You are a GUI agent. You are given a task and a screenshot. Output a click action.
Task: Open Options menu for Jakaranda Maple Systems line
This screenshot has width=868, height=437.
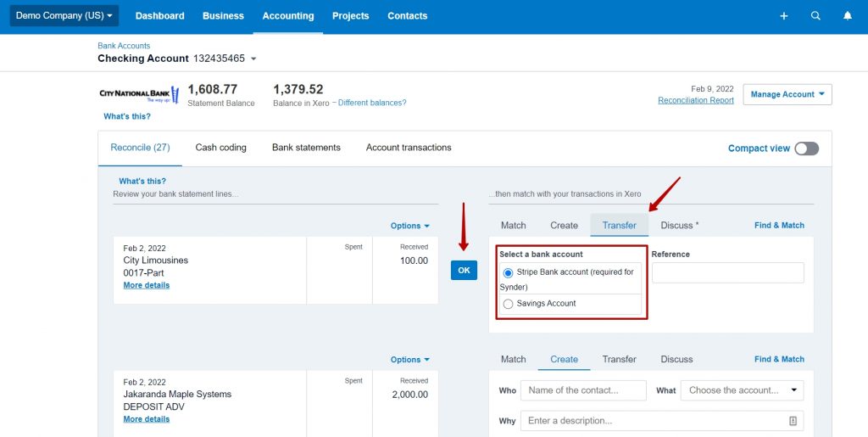409,360
